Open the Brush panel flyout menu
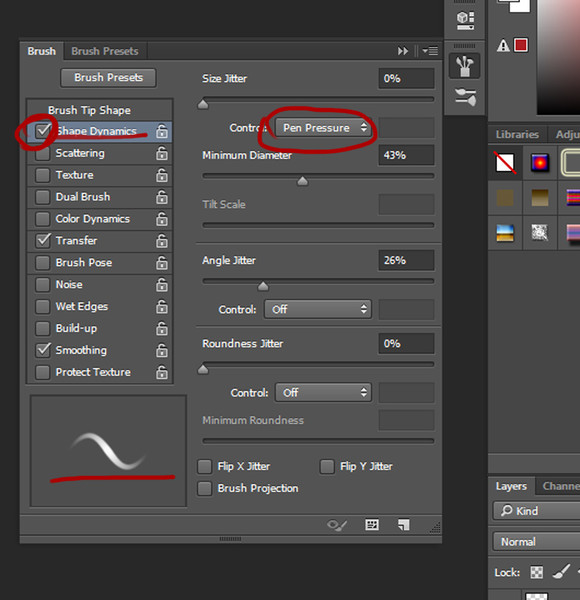The height and width of the screenshot is (600, 580). tap(430, 51)
